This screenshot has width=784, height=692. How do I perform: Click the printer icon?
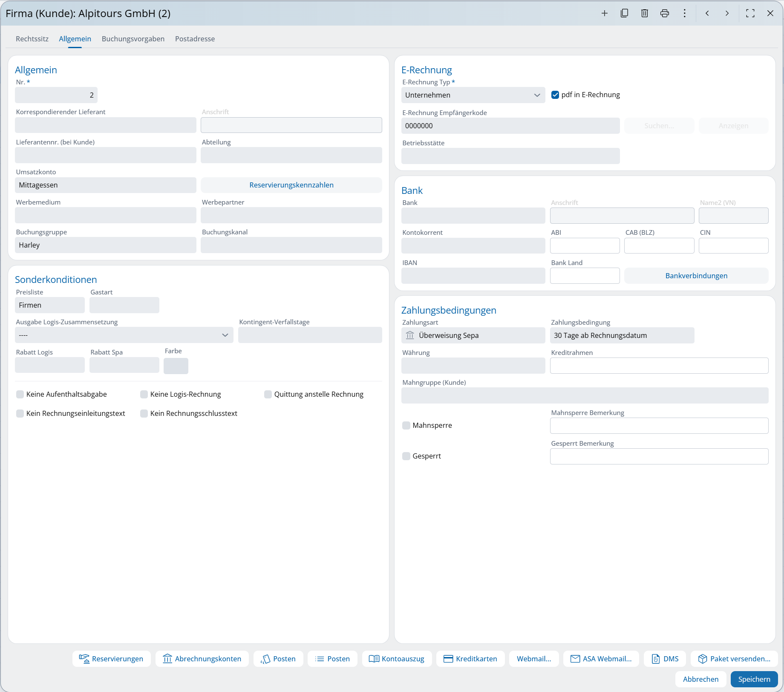[x=664, y=13]
